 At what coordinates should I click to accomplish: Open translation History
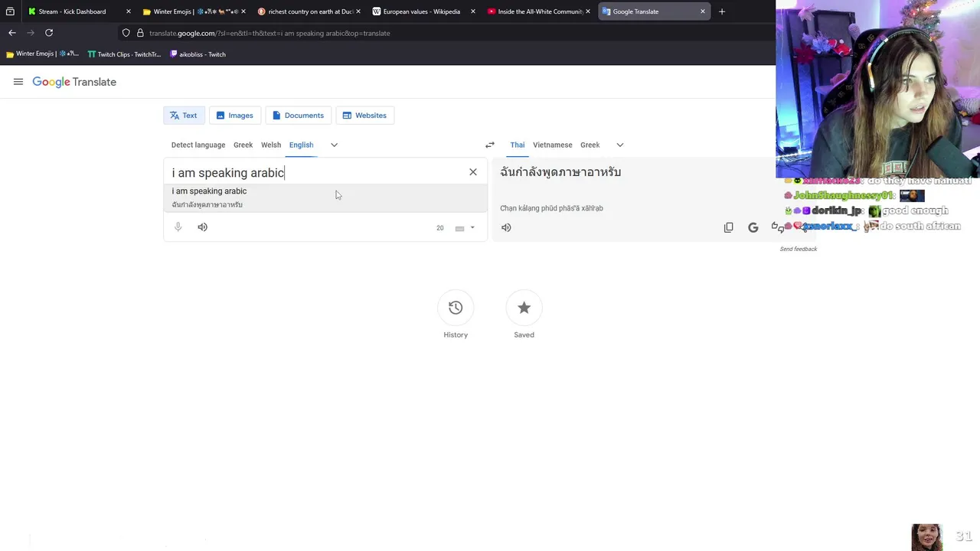pos(456,308)
